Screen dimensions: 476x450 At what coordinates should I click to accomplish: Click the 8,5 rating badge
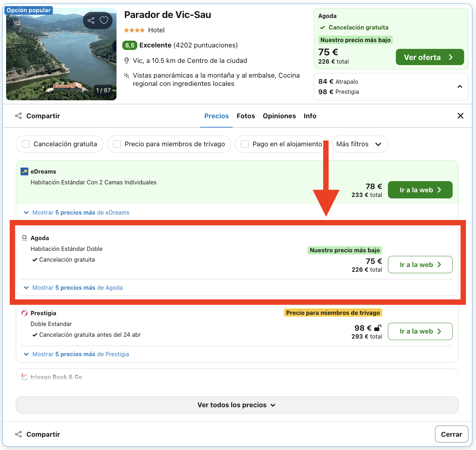[130, 45]
